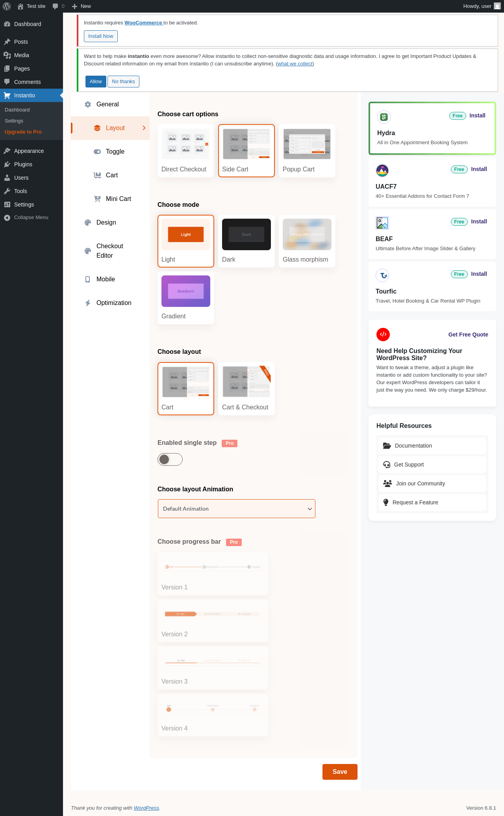
Task: Click the No thanks button
Action: click(x=123, y=82)
